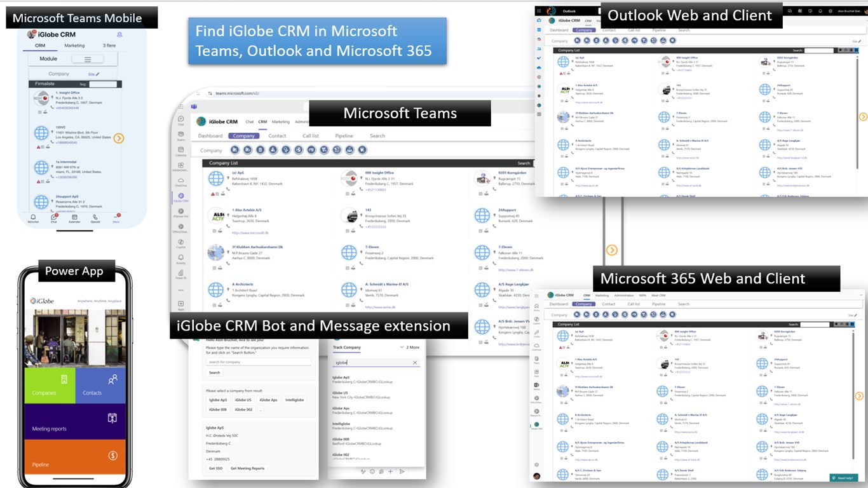Click orange next arrow in Microsoft 365 list
This screenshot has width=868, height=488.
859,396
